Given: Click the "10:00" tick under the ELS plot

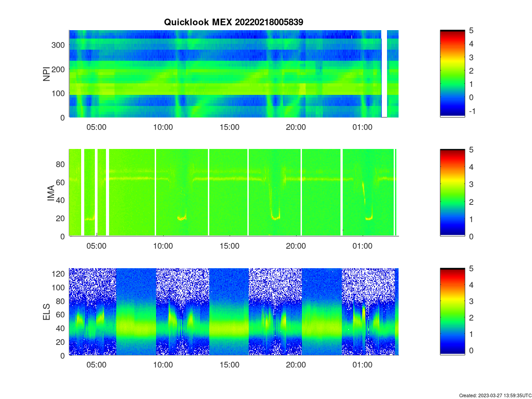Looking at the screenshot, I should 163,365.
